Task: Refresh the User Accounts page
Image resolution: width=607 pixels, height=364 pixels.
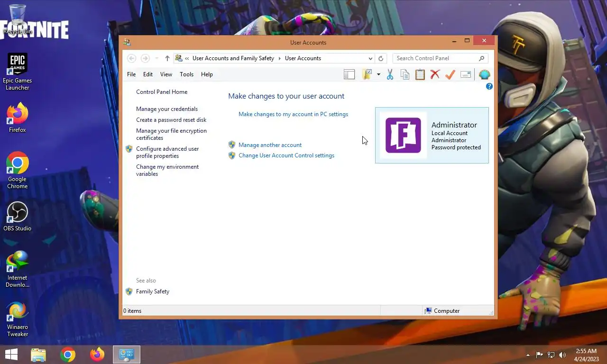Action: [x=380, y=58]
